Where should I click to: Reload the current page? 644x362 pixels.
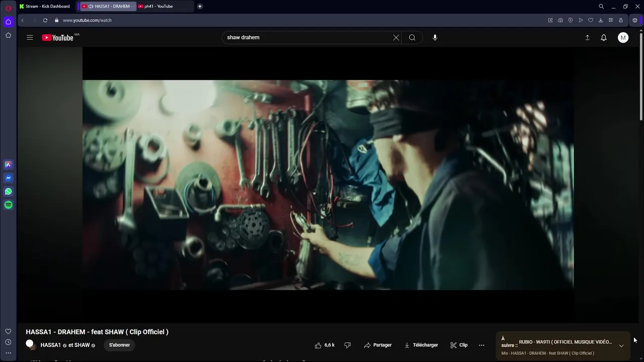(x=45, y=20)
